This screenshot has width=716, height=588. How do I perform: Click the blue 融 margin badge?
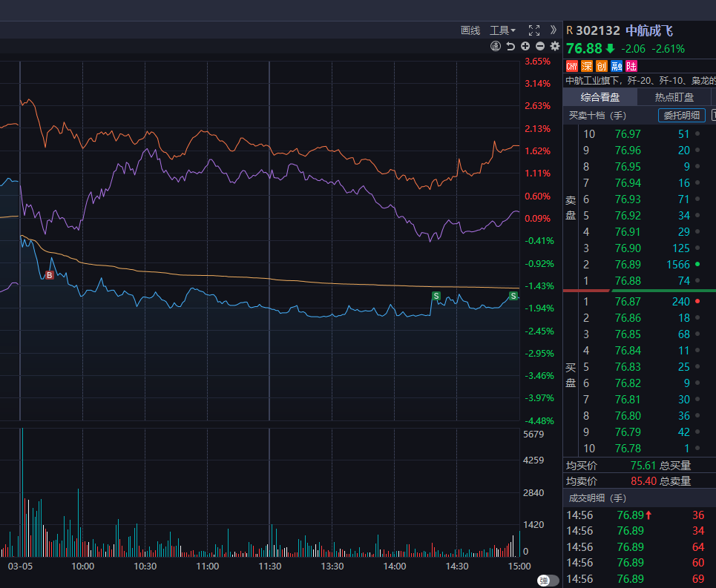click(616, 66)
